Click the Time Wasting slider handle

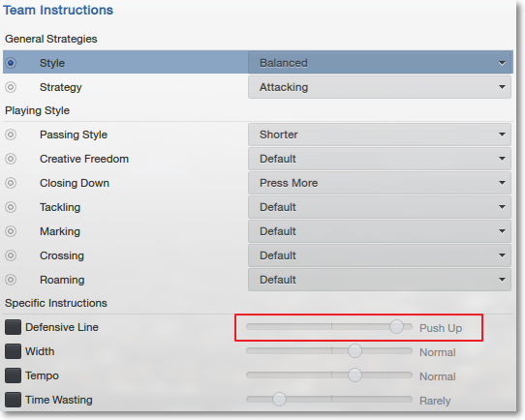[x=279, y=399]
